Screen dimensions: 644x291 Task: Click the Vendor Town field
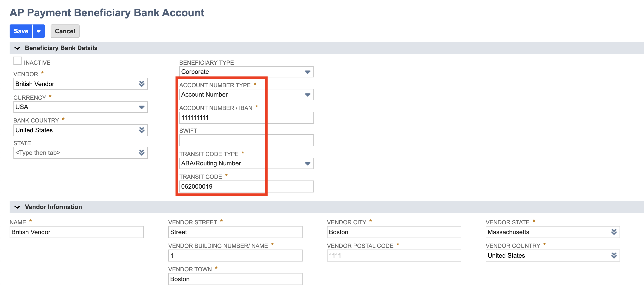pyautogui.click(x=235, y=279)
